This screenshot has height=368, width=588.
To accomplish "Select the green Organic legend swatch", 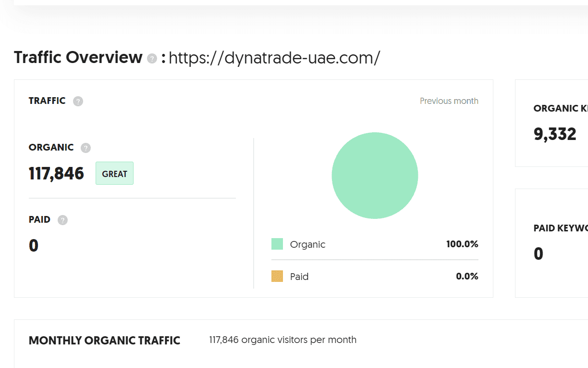I will (277, 244).
